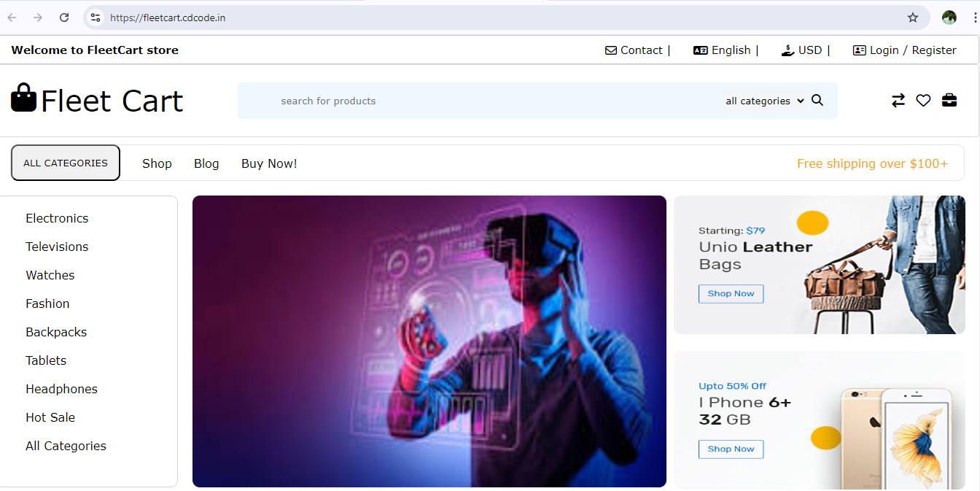This screenshot has height=491, width=980.
Task: Select Headphones in category sidebar
Action: tap(61, 389)
